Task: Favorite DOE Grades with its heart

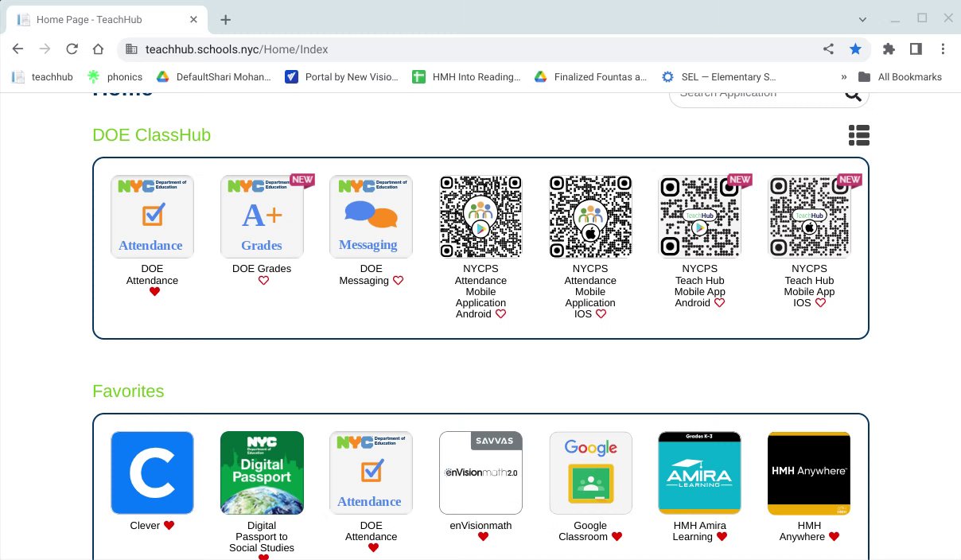Action: (x=264, y=281)
